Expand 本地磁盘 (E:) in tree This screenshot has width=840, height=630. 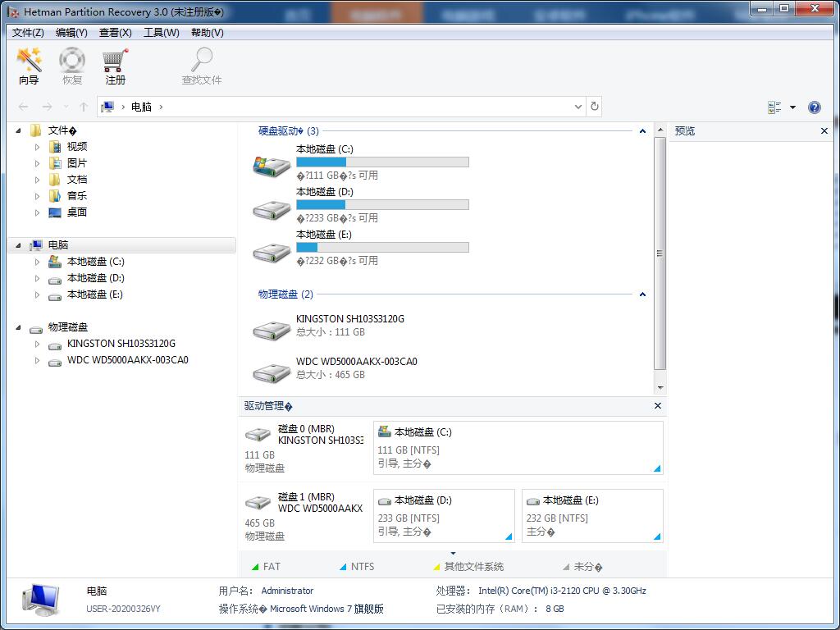[x=37, y=294]
